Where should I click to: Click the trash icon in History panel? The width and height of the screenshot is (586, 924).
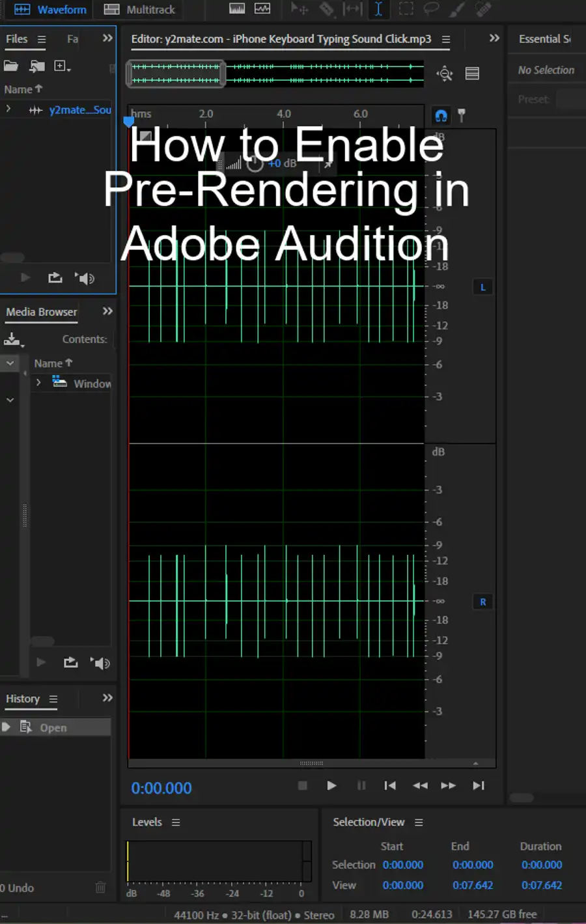100,888
